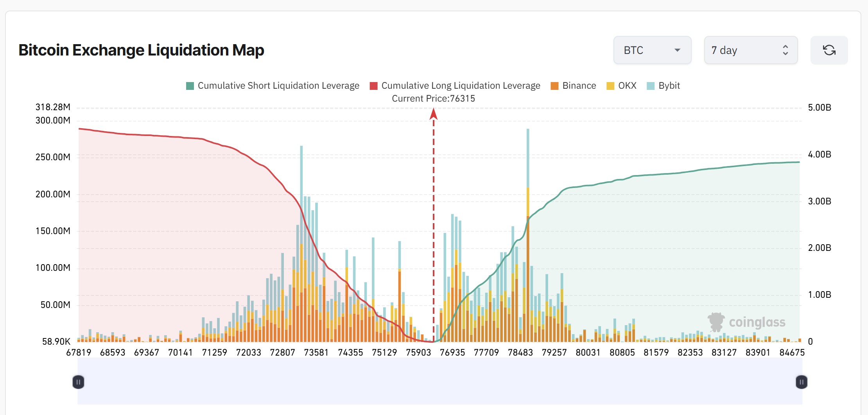Click the left zoom slider handle
868x415 pixels.
tap(78, 382)
